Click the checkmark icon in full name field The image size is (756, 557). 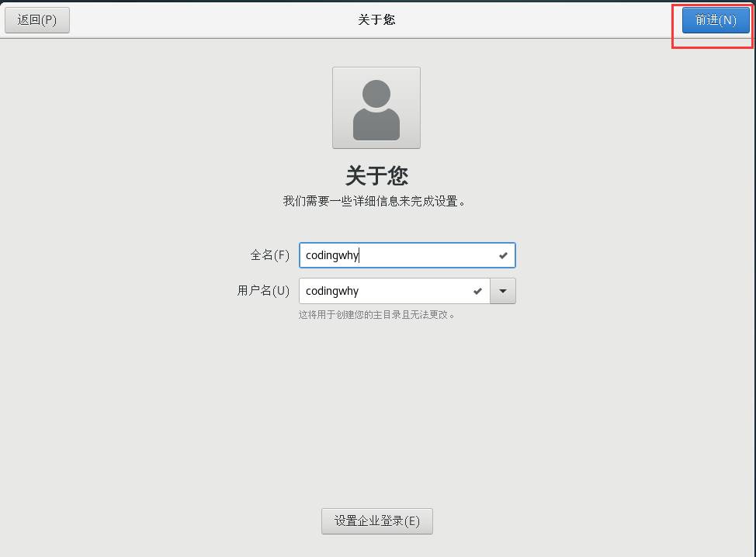click(x=503, y=254)
